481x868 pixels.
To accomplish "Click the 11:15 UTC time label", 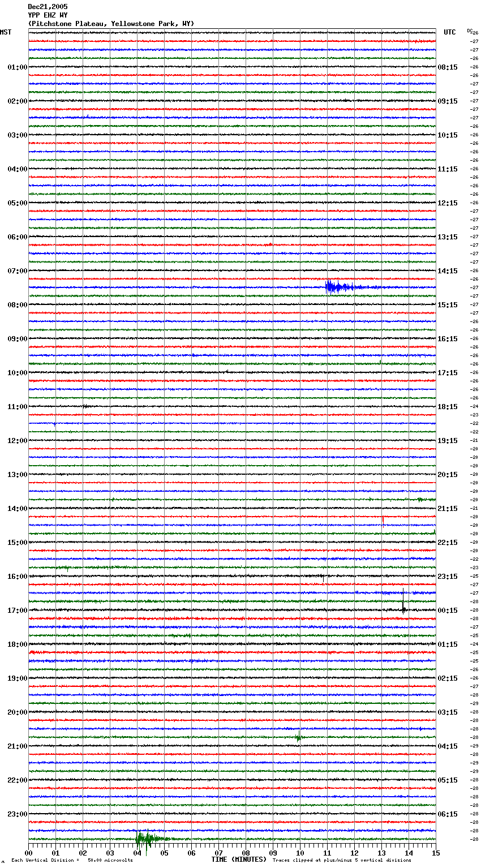I will coord(448,169).
